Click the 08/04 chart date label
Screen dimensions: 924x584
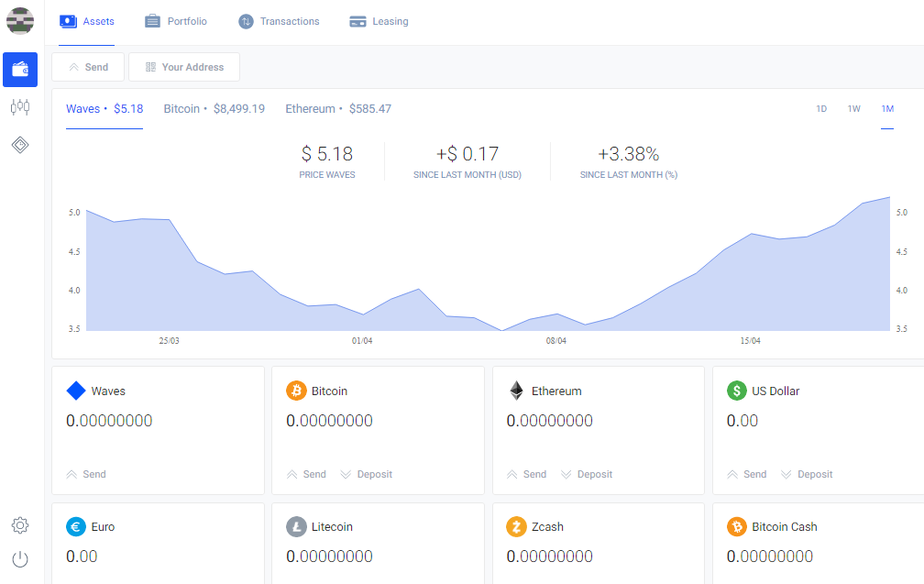(x=555, y=341)
